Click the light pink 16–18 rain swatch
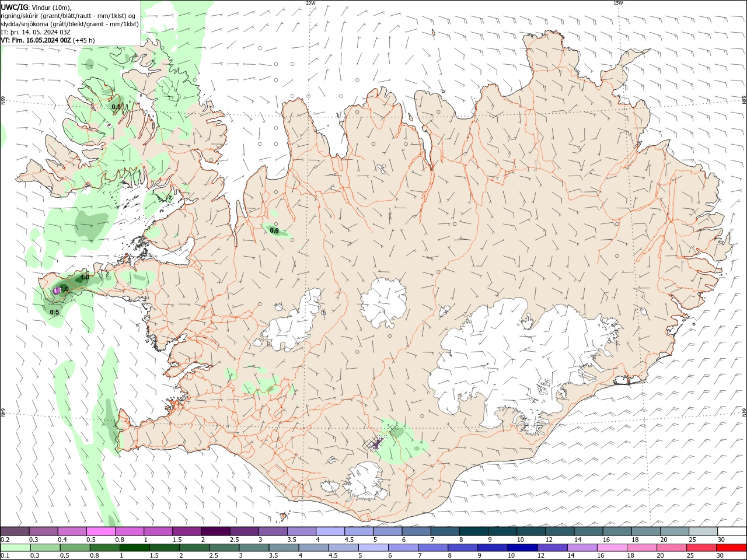The height and width of the screenshot is (560, 747). [612, 548]
